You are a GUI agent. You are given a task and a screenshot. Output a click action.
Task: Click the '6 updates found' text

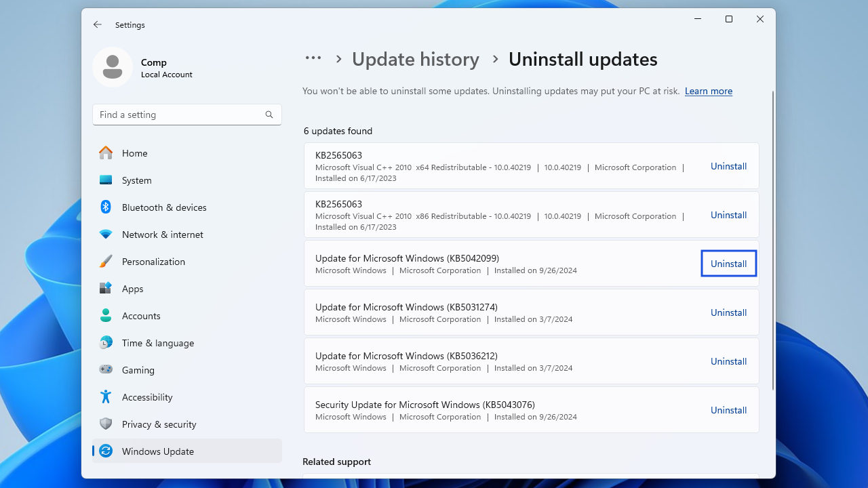tap(338, 131)
